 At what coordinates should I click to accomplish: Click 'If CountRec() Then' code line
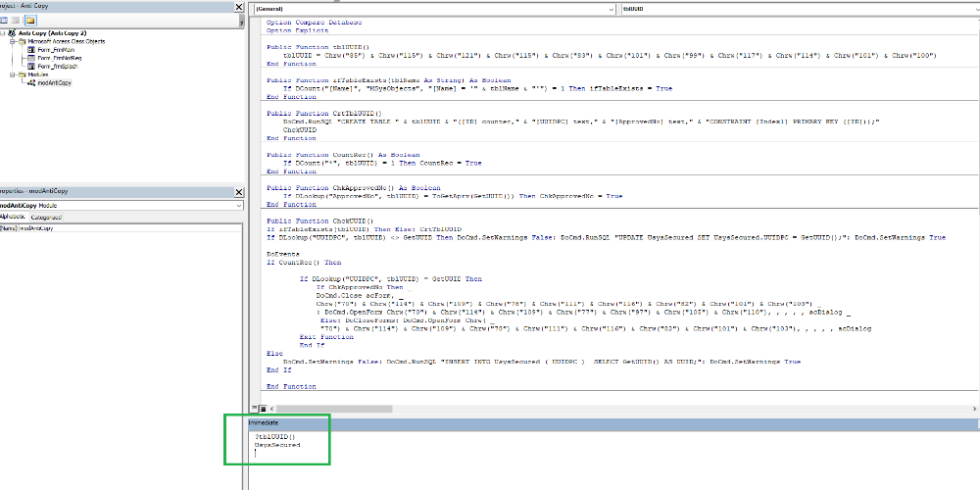coord(304,263)
